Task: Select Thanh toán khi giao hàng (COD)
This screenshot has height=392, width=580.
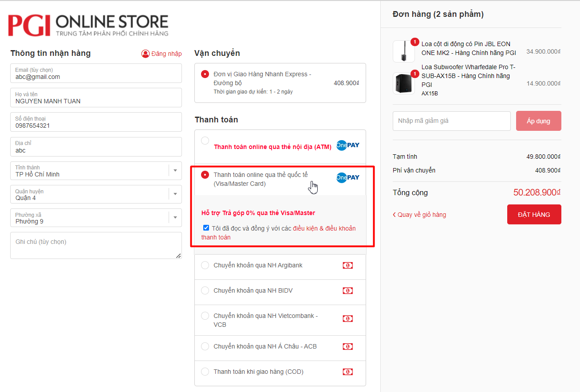Action: [x=205, y=372]
